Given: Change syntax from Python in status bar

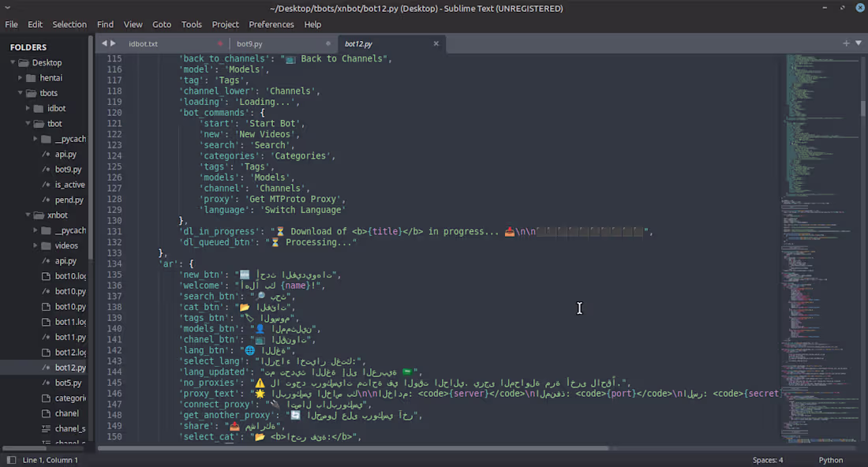Looking at the screenshot, I should (x=830, y=460).
